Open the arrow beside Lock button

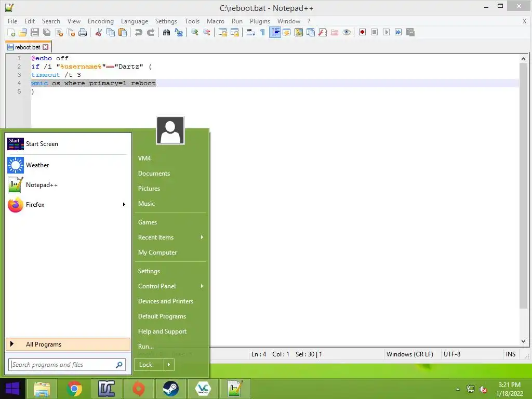click(169, 365)
